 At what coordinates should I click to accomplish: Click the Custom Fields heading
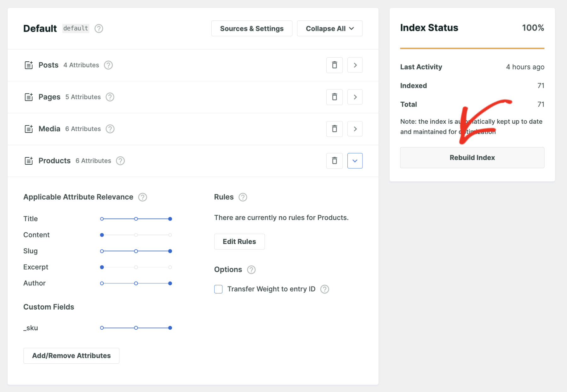click(x=49, y=307)
